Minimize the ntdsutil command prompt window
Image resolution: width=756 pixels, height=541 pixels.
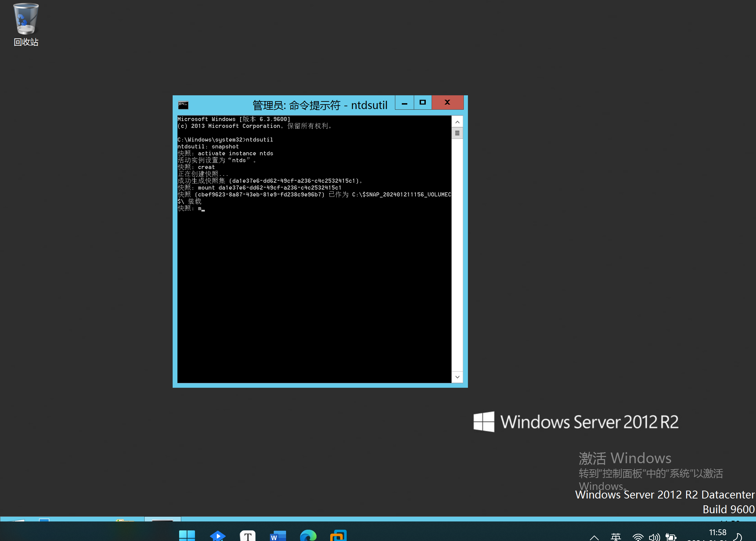point(405,103)
